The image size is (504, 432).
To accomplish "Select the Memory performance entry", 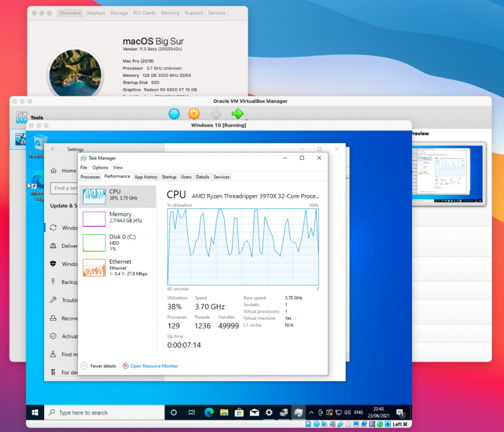I will 118,219.
